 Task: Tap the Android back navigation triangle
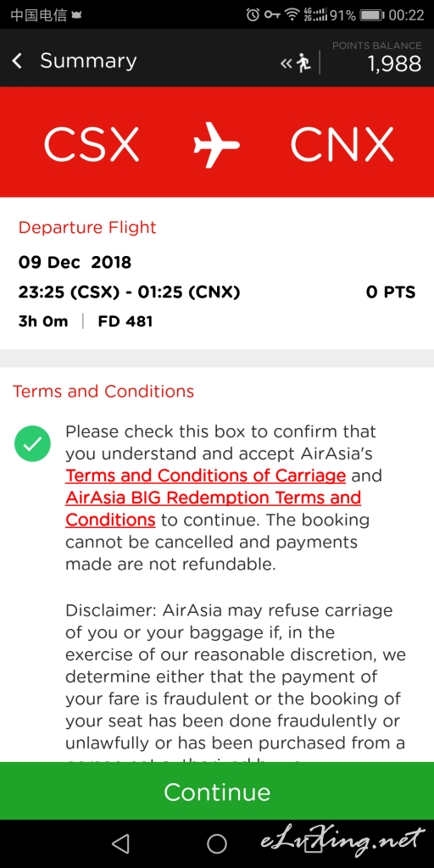point(120,843)
